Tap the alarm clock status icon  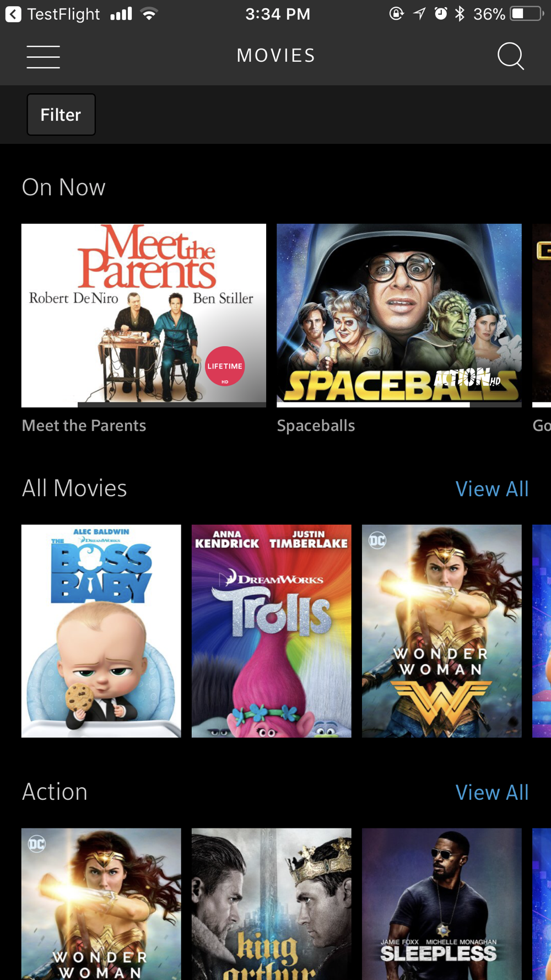point(441,14)
